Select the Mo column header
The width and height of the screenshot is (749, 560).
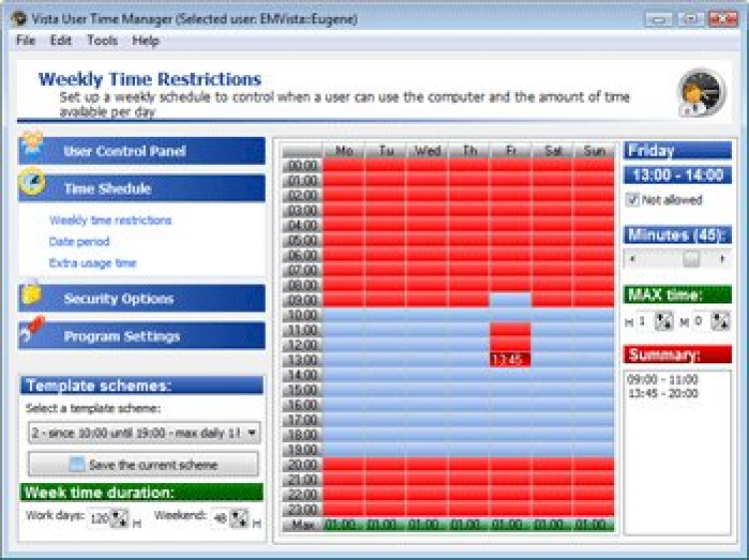344,151
